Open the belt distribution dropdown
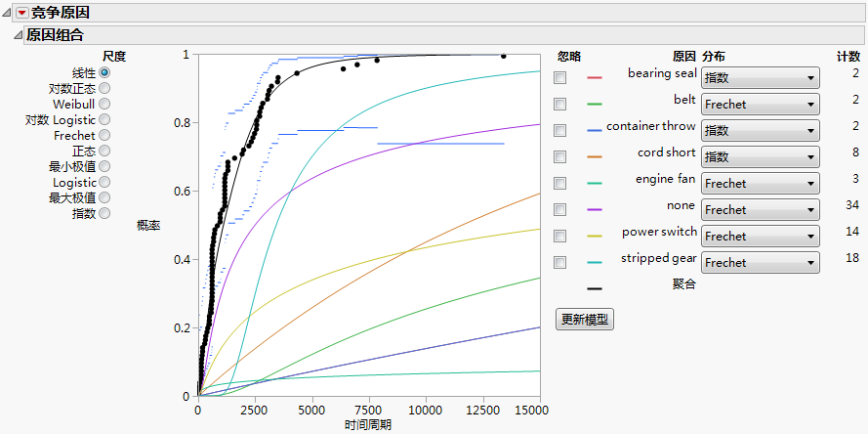Screen dimensions: 868x434 [760, 105]
